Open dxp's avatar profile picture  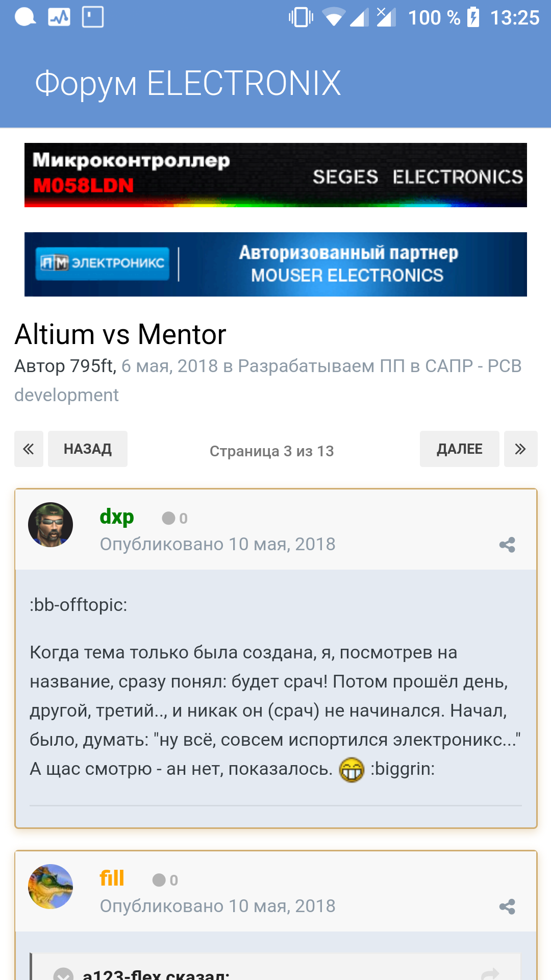(x=51, y=525)
